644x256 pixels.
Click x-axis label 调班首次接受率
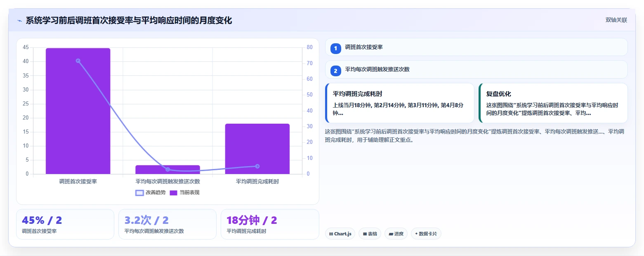click(x=78, y=181)
